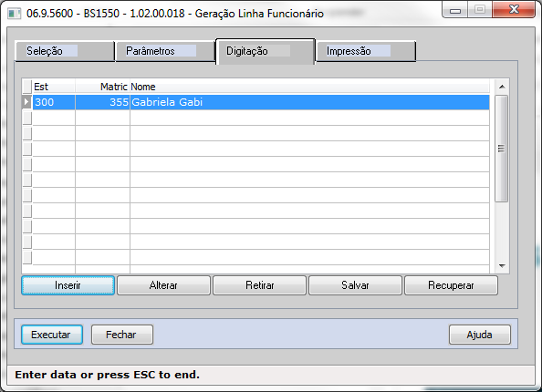
Task: Go to the Impressão tab
Action: [366, 51]
